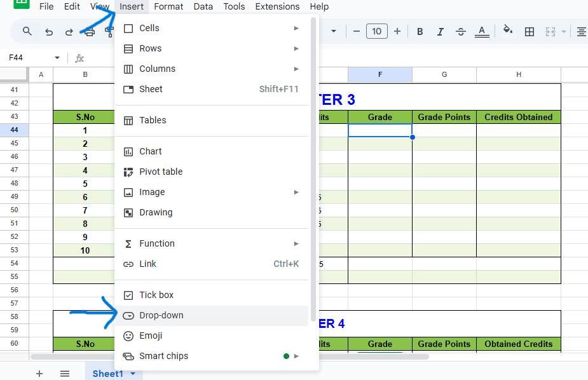The height and width of the screenshot is (380, 588).
Task: Open the Data menu
Action: (x=203, y=6)
